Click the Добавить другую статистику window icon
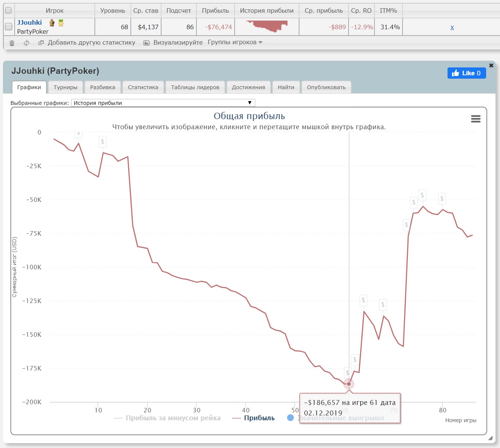The height and width of the screenshot is (448, 500). pos(41,43)
